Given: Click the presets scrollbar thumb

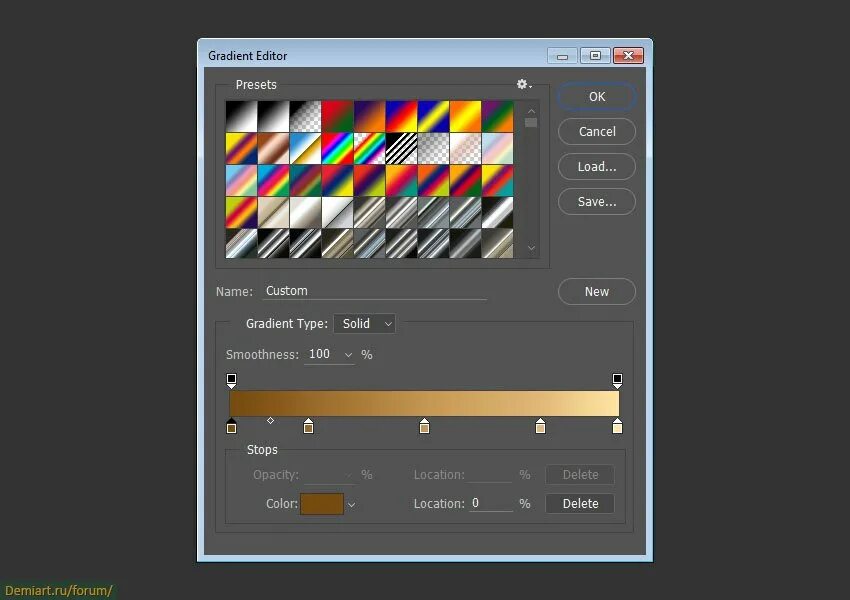Looking at the screenshot, I should pos(531,122).
